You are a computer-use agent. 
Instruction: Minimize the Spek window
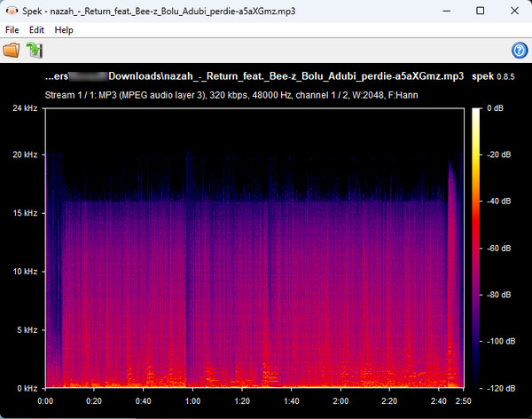447,11
